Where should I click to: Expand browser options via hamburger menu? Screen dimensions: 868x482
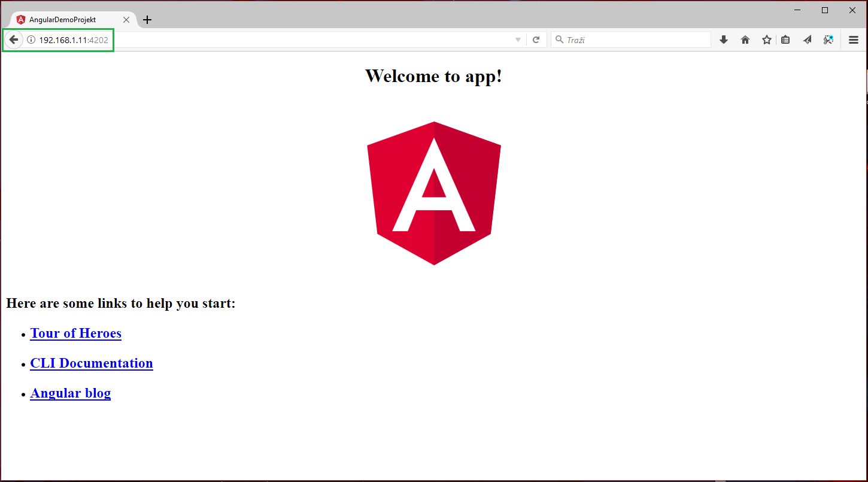pos(853,40)
